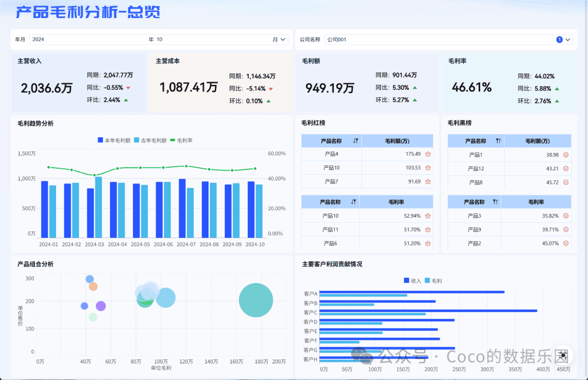The width and height of the screenshot is (588, 380).
Task: Select 毛利额(万) column header in 毛利黑榜 table
Action: (537, 141)
